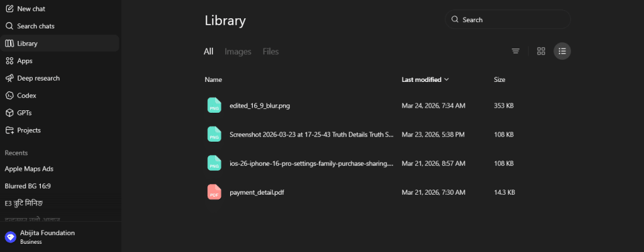Select the Images tab
This screenshot has width=644, height=252.
[238, 52]
